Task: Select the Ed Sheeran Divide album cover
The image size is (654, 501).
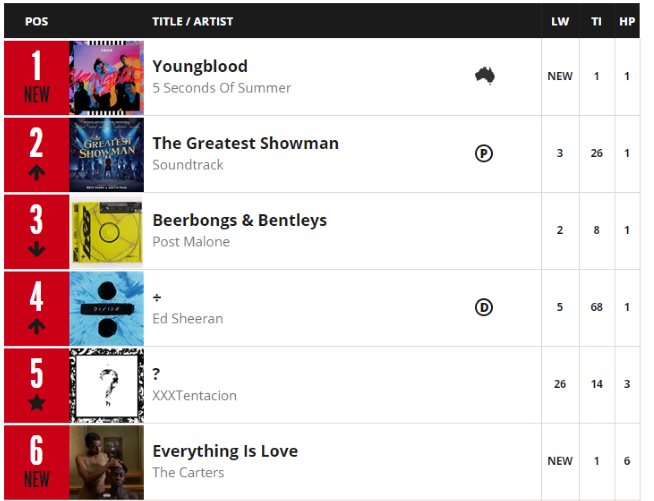Action: 107,308
